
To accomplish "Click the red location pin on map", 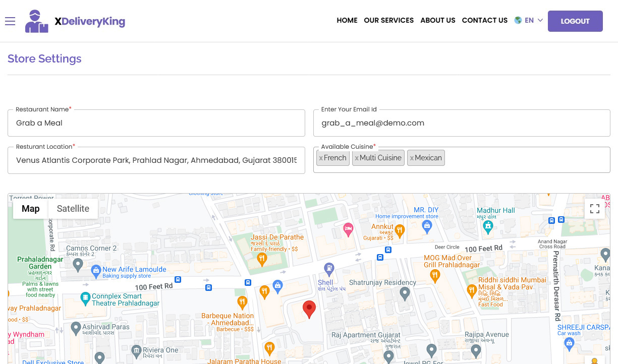I will click(x=309, y=309).
